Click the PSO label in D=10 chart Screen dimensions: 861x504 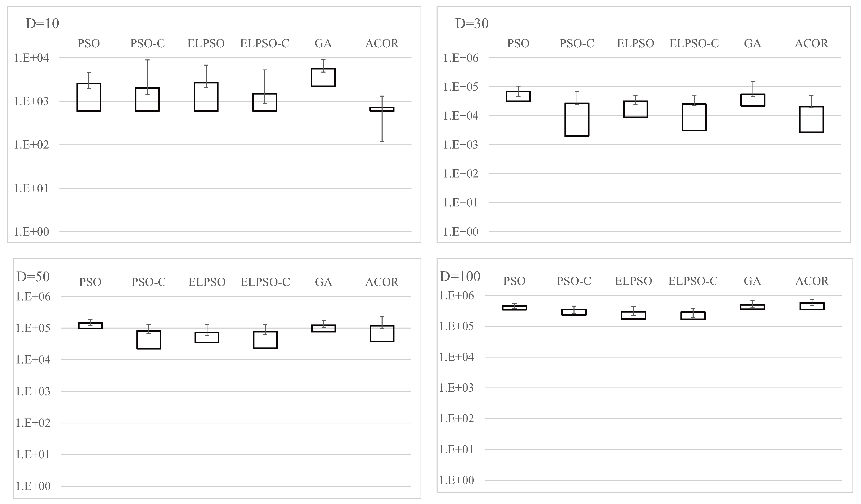[89, 43]
